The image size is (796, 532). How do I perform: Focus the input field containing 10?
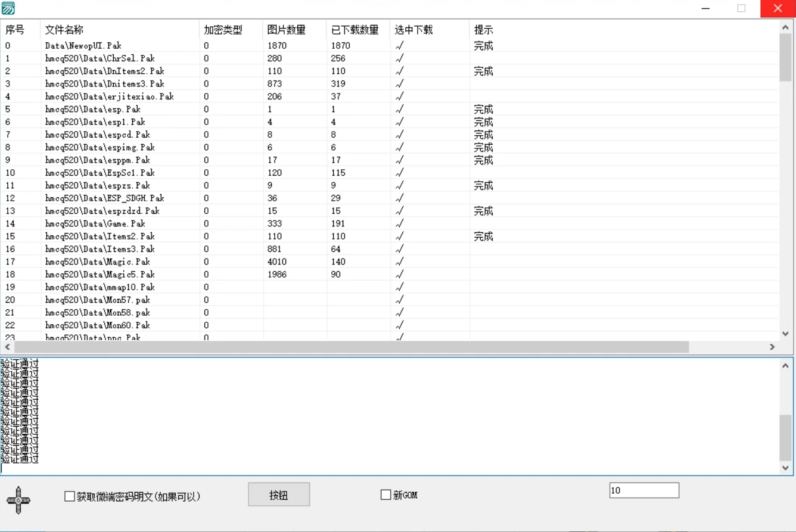[644, 490]
